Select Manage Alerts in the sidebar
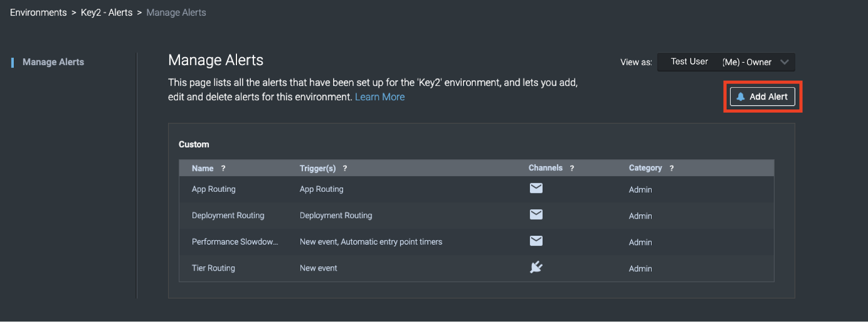Screen dimensions: 868x322 [x=53, y=62]
